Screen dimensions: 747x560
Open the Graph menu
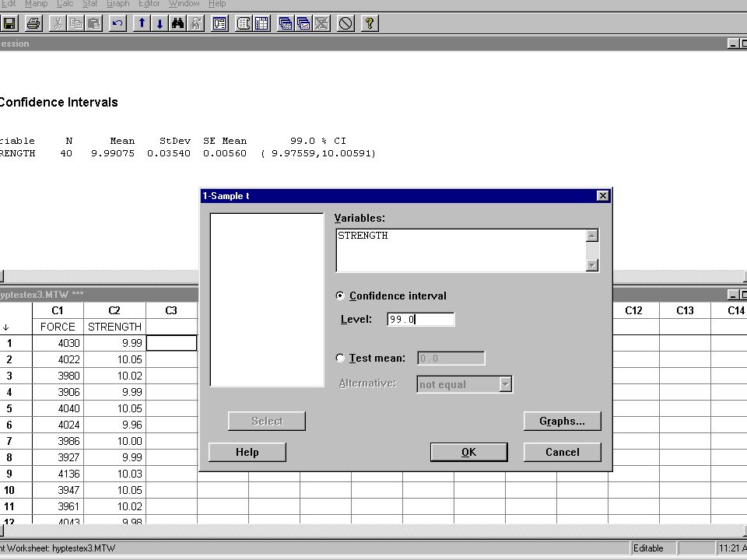(118, 4)
